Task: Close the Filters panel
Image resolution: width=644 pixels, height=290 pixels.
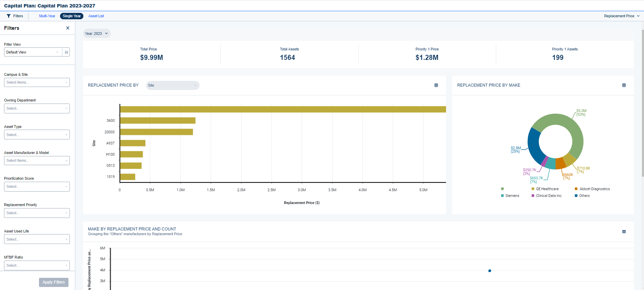Action: (68, 28)
